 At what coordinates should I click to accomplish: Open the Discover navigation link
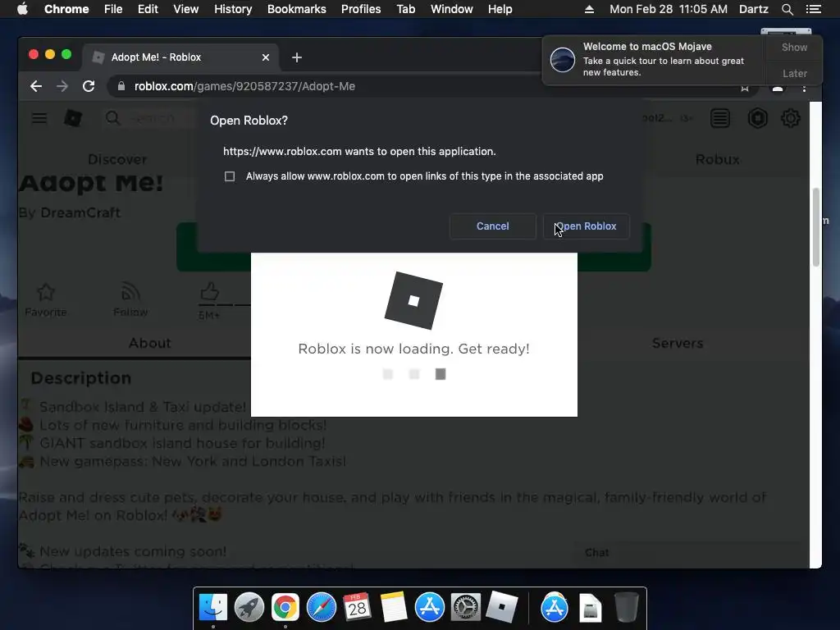117,159
